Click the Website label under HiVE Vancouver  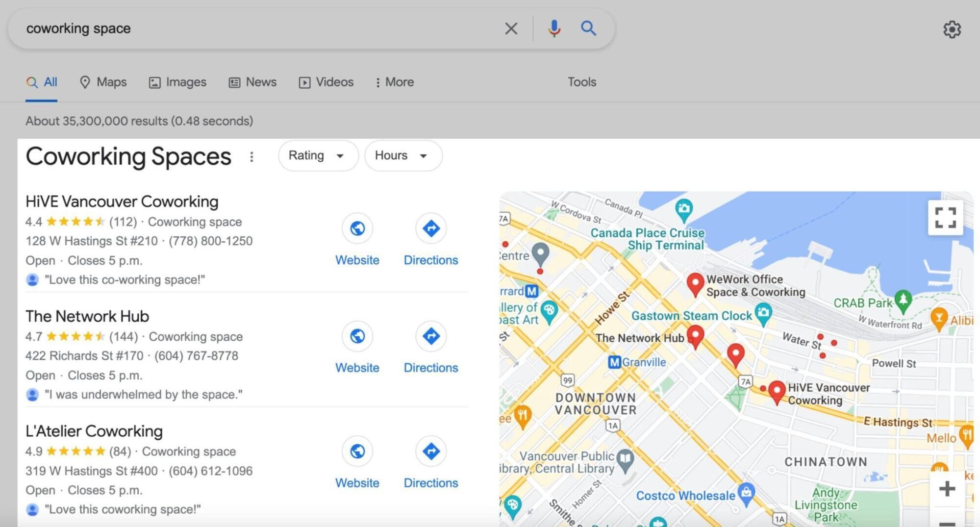(357, 260)
